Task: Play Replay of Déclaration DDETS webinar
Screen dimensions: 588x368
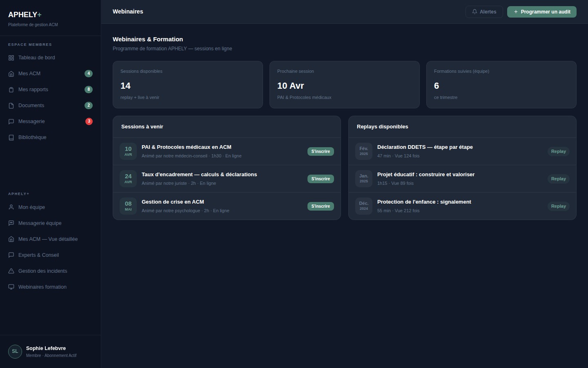Action: (x=558, y=151)
